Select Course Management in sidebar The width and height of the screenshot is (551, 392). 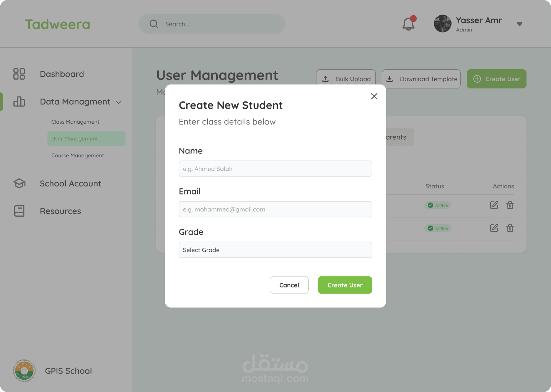pos(78,155)
